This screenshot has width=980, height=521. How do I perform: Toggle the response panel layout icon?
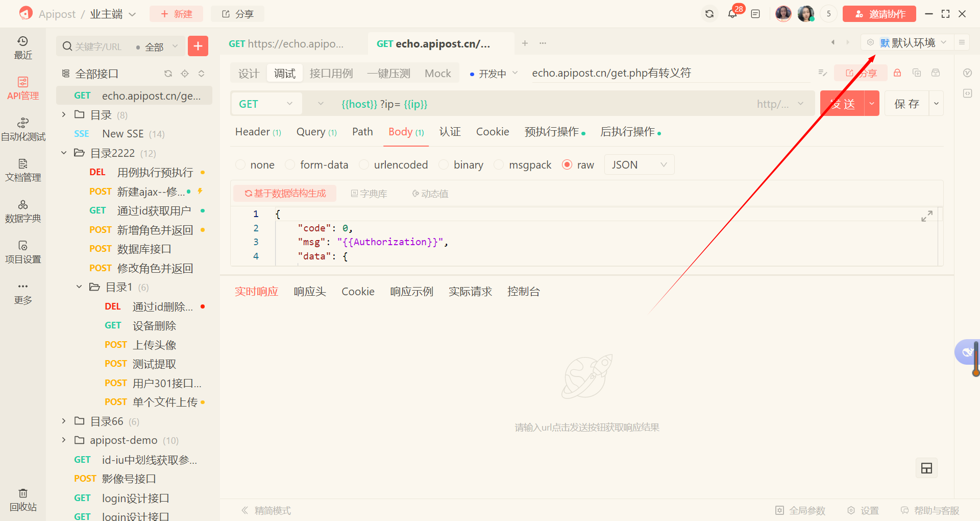click(x=926, y=468)
